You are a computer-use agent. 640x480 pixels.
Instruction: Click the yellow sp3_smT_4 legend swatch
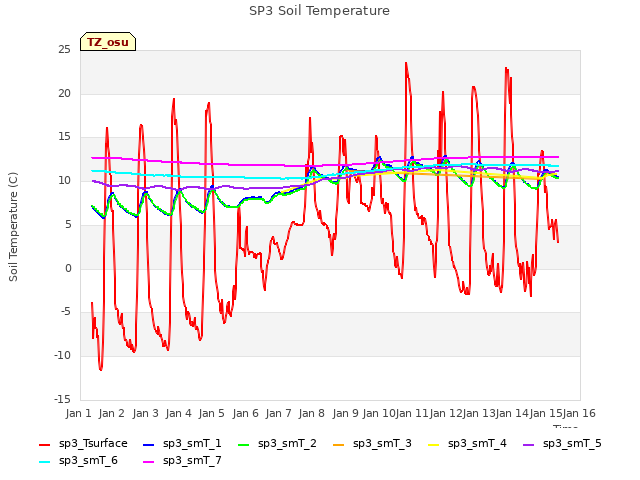434,444
